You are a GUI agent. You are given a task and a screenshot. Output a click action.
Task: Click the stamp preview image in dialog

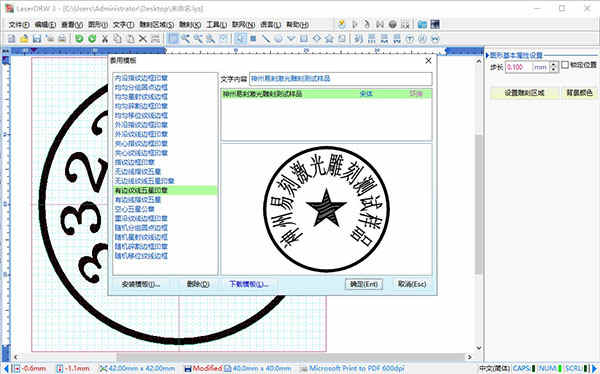326,209
